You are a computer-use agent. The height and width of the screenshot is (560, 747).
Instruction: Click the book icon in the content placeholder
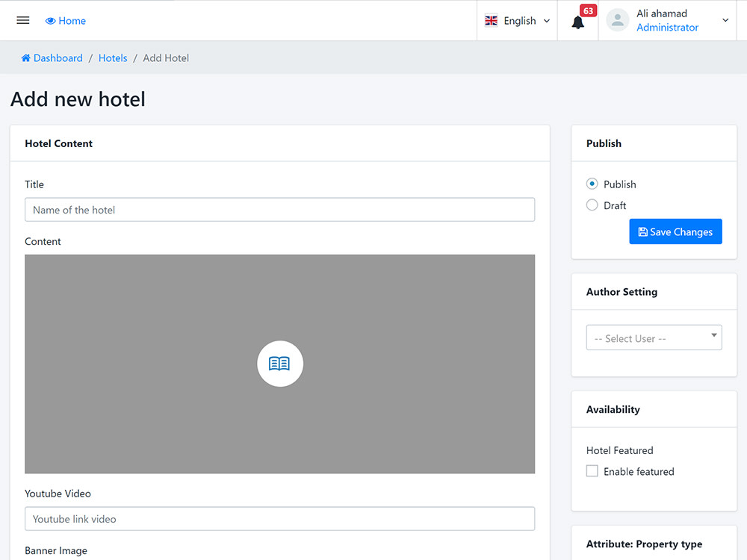[280, 364]
